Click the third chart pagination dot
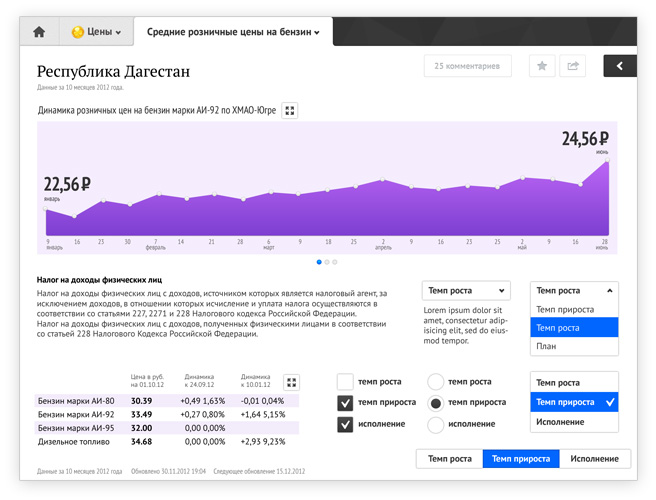The image size is (656, 500). pos(335,262)
